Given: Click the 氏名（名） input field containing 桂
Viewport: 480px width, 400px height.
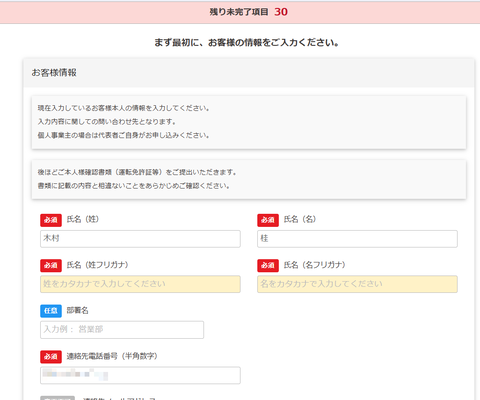Looking at the screenshot, I should [x=357, y=239].
